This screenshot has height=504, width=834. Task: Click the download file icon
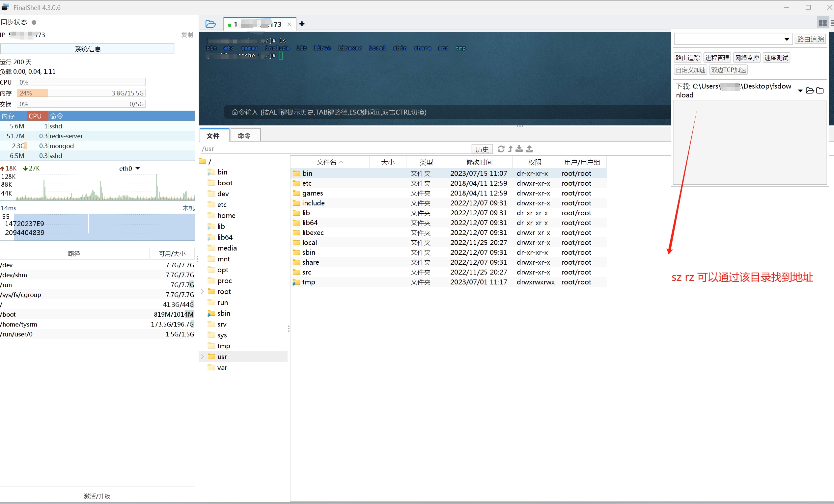[x=519, y=149]
